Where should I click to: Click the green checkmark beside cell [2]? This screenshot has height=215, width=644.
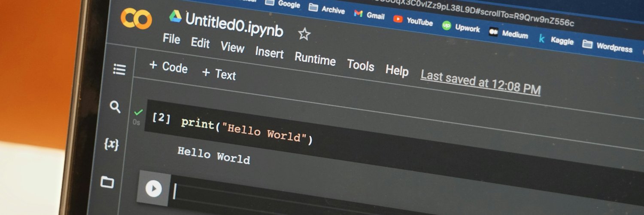point(138,112)
